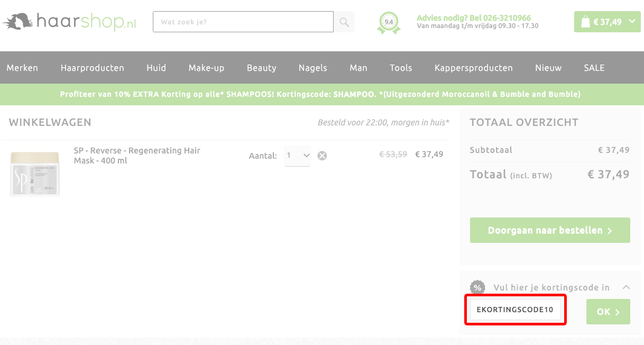Image resolution: width=644 pixels, height=345 pixels.
Task: Collapse the kortingscode section chevron
Action: pos(626,287)
